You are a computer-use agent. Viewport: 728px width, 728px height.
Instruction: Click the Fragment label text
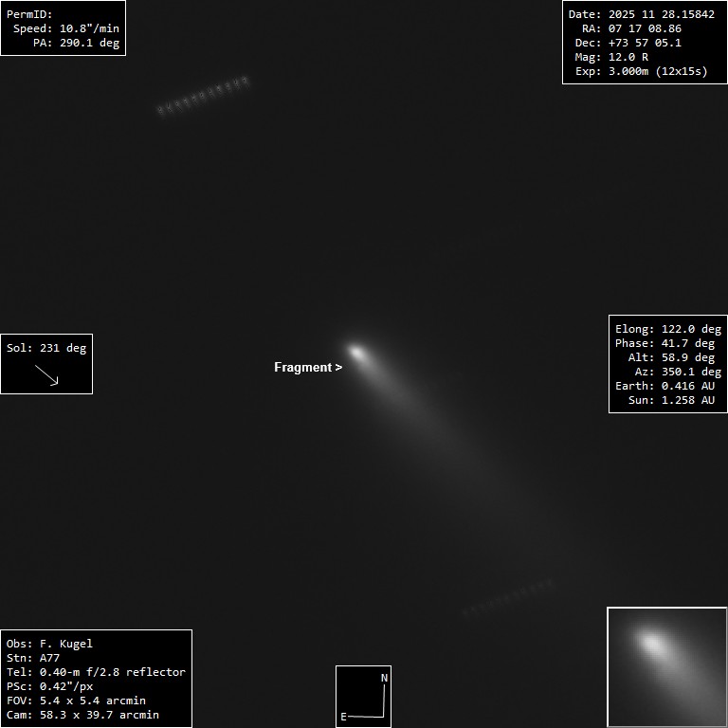(302, 368)
